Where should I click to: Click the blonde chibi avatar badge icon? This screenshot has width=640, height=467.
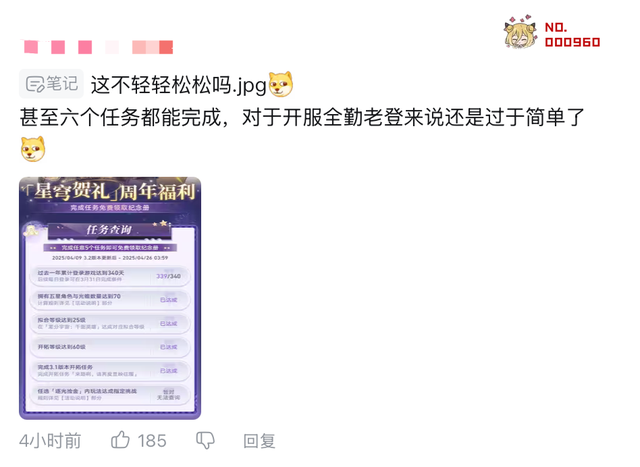[x=520, y=32]
